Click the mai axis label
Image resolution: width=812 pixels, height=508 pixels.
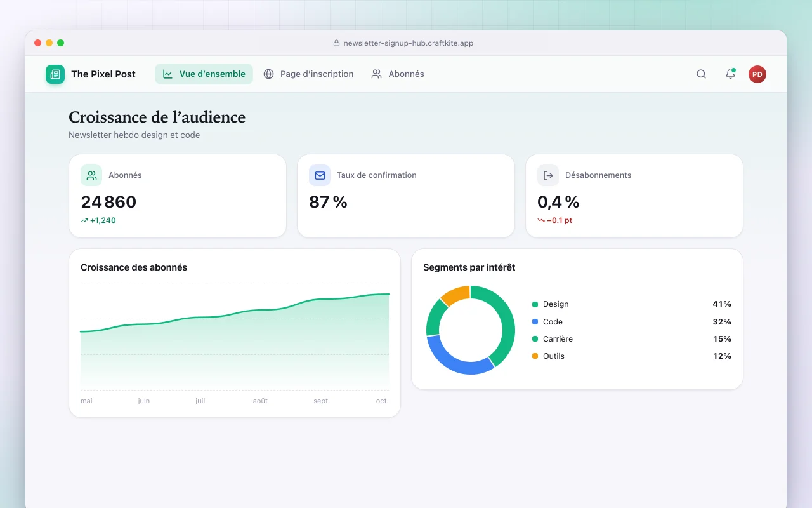(86, 401)
